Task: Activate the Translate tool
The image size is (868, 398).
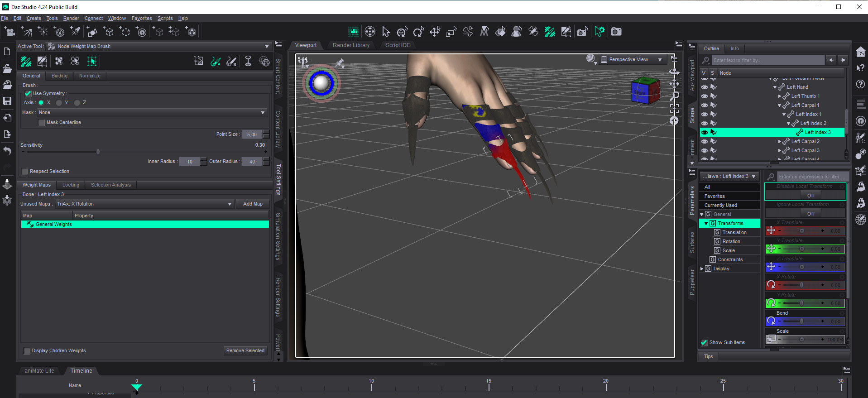Action: tap(435, 32)
